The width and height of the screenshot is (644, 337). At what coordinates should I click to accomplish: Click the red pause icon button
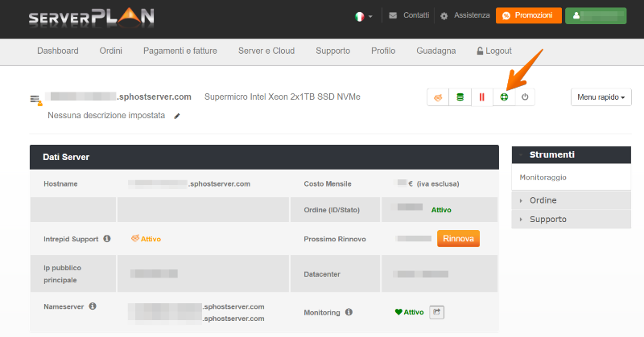pyautogui.click(x=482, y=97)
